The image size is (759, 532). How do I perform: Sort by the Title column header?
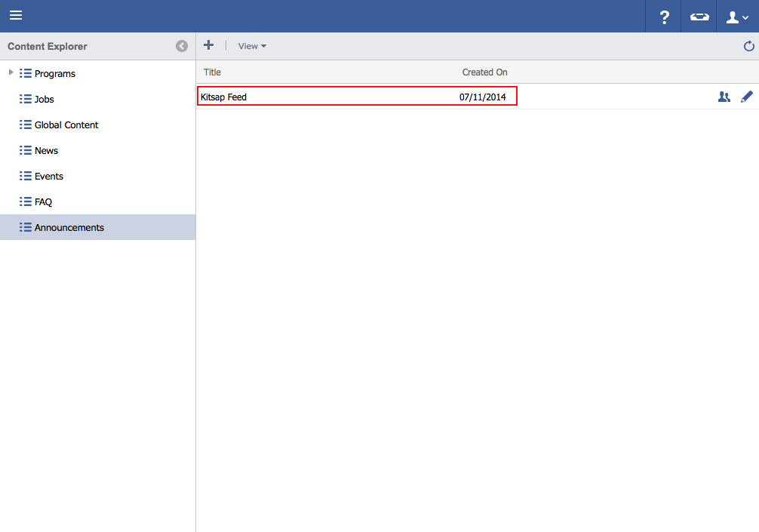(212, 72)
